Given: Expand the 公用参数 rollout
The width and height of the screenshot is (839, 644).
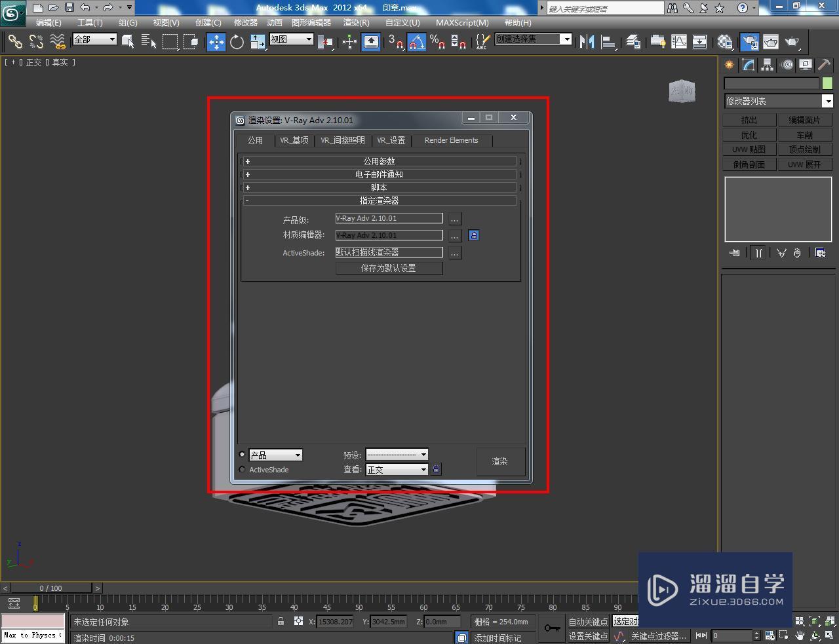Looking at the screenshot, I should point(380,161).
